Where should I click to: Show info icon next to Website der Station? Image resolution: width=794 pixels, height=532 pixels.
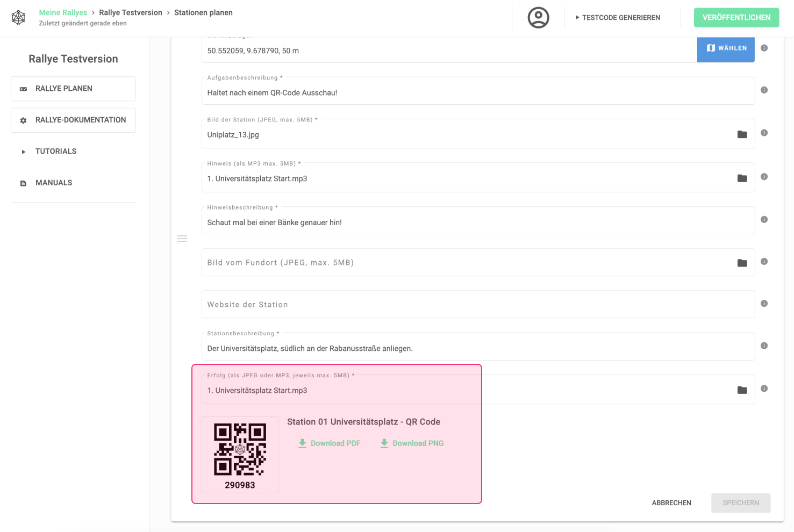pos(764,304)
